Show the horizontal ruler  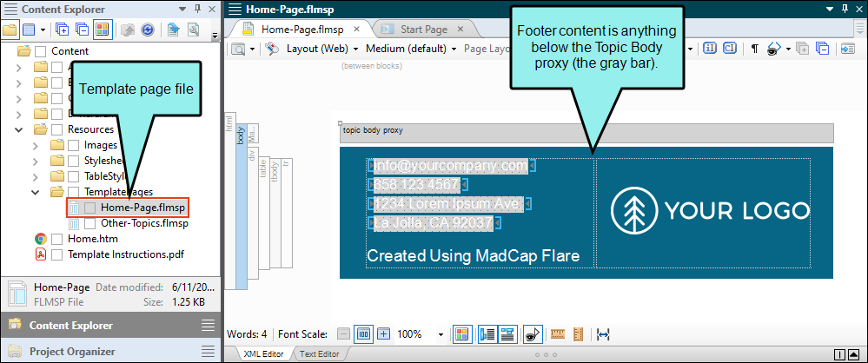pyautogui.click(x=558, y=334)
